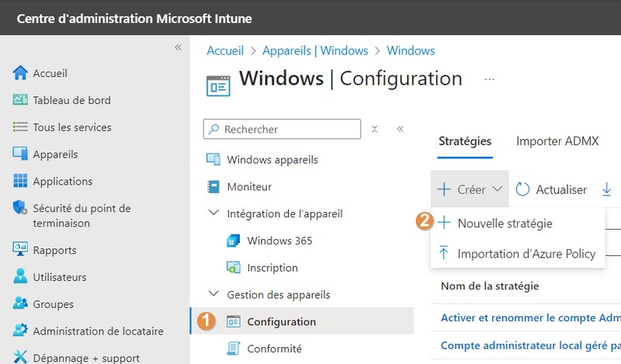The height and width of the screenshot is (364, 621).
Task: Open Tableau de bord dashboard icon
Action: [21, 100]
